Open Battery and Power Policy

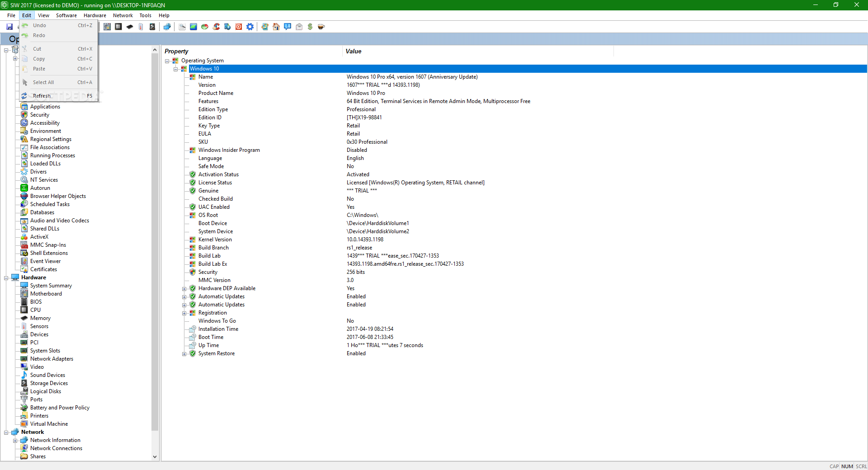click(60, 408)
